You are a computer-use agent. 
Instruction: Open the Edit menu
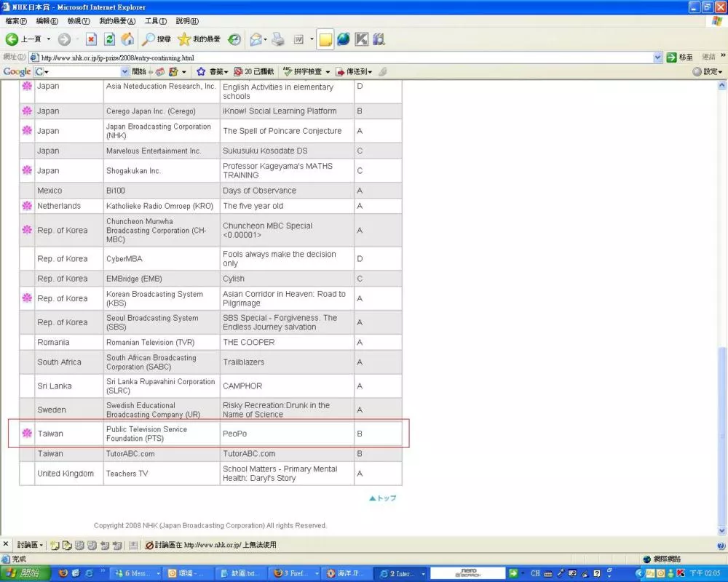(47, 21)
